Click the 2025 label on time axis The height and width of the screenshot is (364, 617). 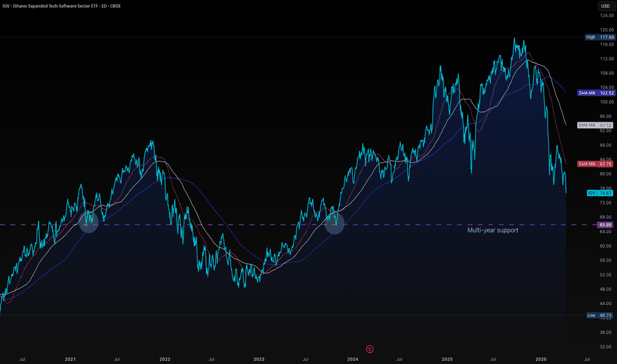point(447,359)
